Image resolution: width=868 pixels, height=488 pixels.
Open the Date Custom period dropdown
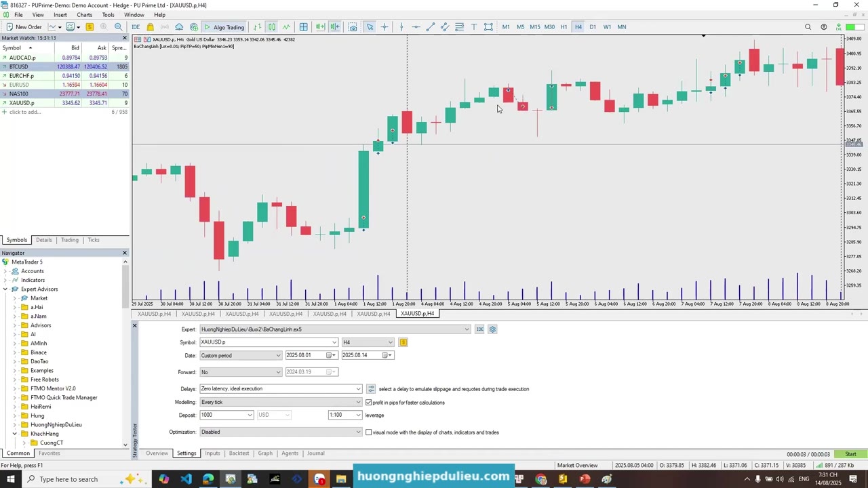(x=241, y=355)
